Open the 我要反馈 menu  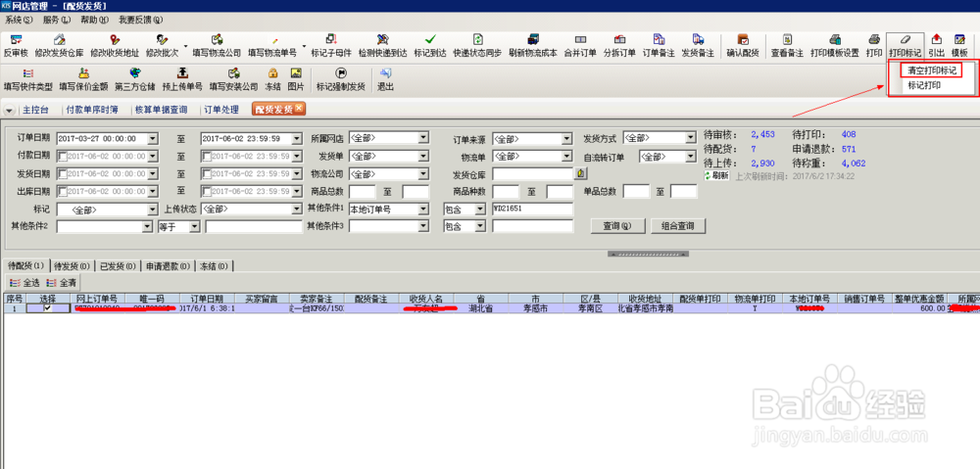[140, 20]
